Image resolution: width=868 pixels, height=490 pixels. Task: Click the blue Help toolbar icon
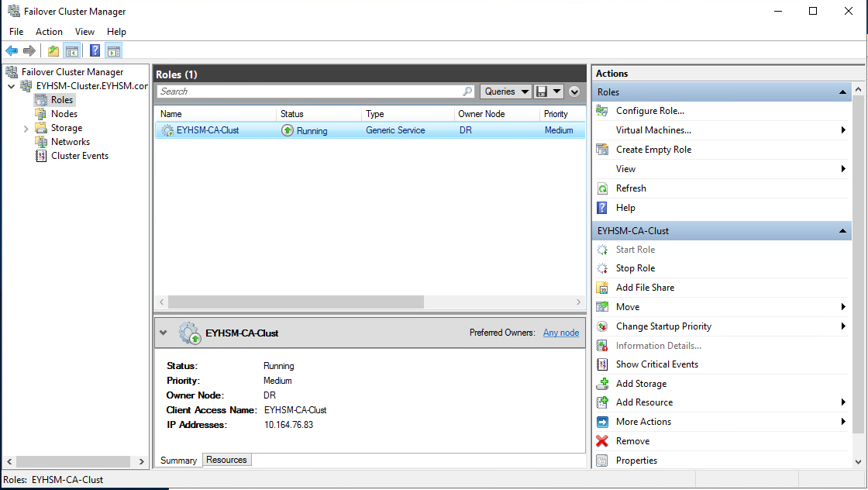[95, 51]
